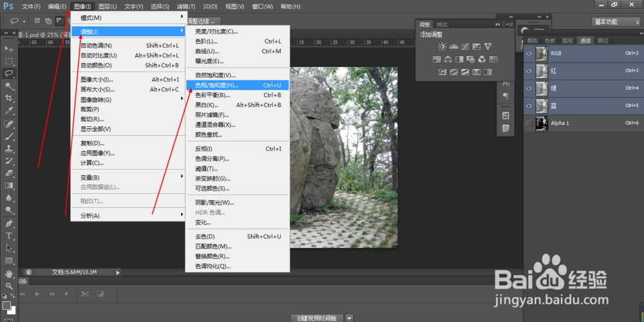Image resolution: width=644 pixels, height=322 pixels.
Task: Add Levels adjustment from histogram icon
Action: click(x=453, y=46)
